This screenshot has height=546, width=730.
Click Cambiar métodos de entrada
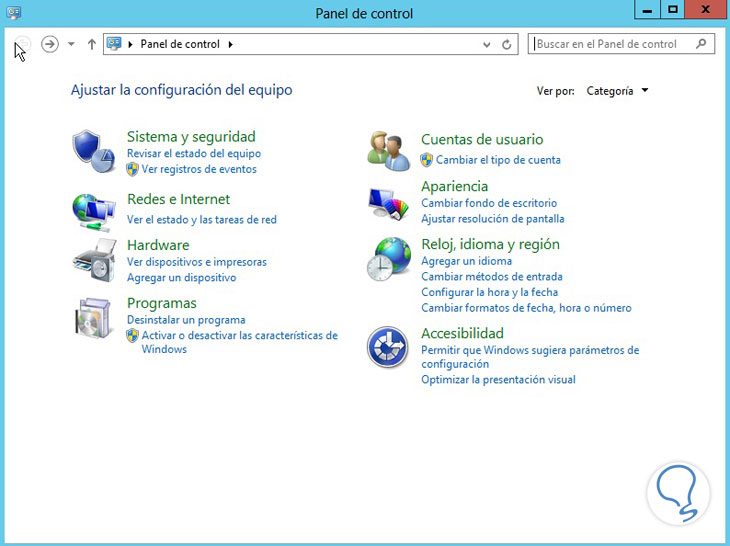492,276
